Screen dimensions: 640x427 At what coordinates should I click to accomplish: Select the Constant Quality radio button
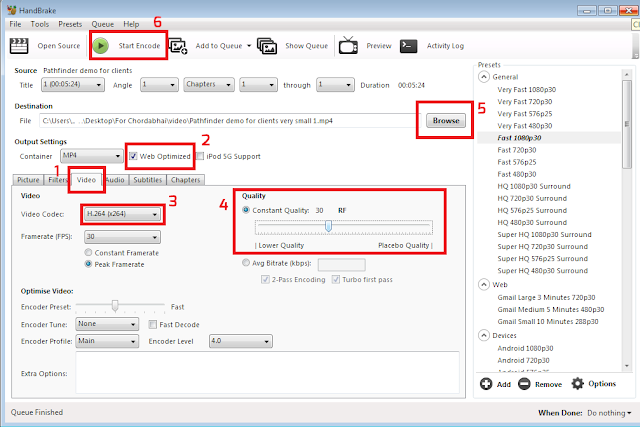point(246,210)
